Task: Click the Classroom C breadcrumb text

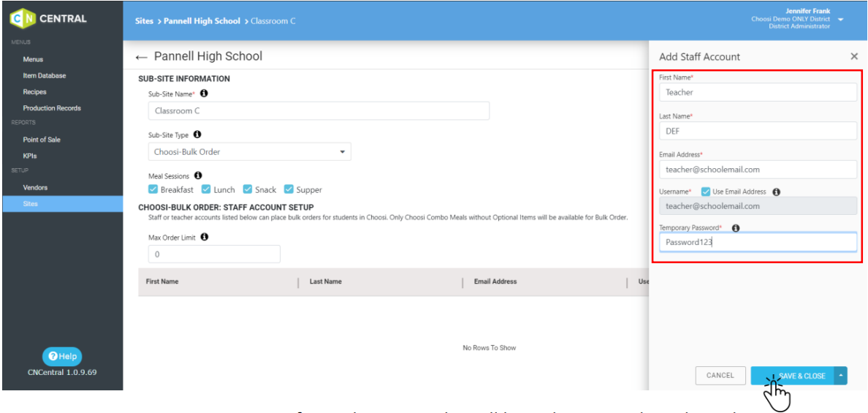Action: click(x=273, y=21)
